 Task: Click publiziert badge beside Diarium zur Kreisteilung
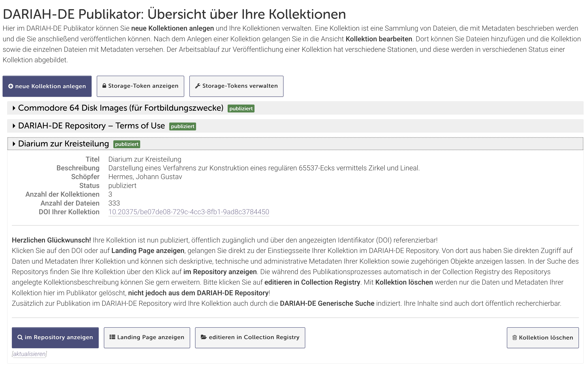click(x=127, y=144)
